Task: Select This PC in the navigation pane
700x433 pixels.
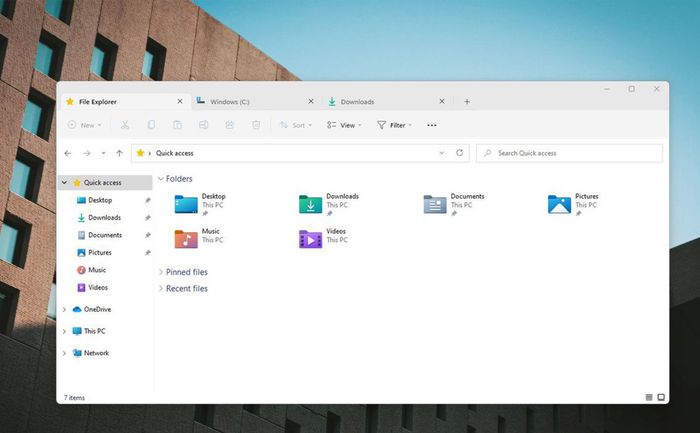Action: 95,331
